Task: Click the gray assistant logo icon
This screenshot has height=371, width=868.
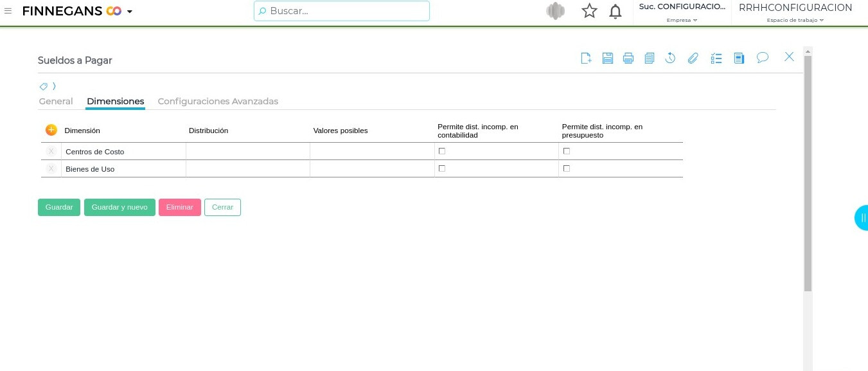Action: (555, 11)
